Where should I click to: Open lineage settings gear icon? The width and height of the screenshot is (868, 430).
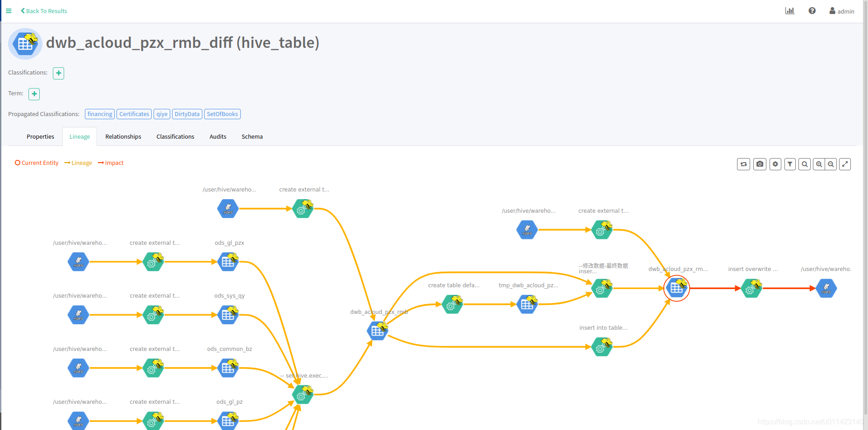pos(775,164)
